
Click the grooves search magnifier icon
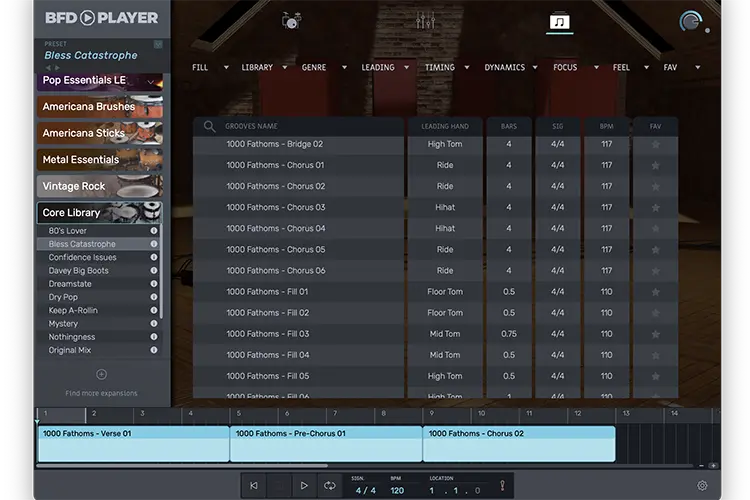coord(210,126)
